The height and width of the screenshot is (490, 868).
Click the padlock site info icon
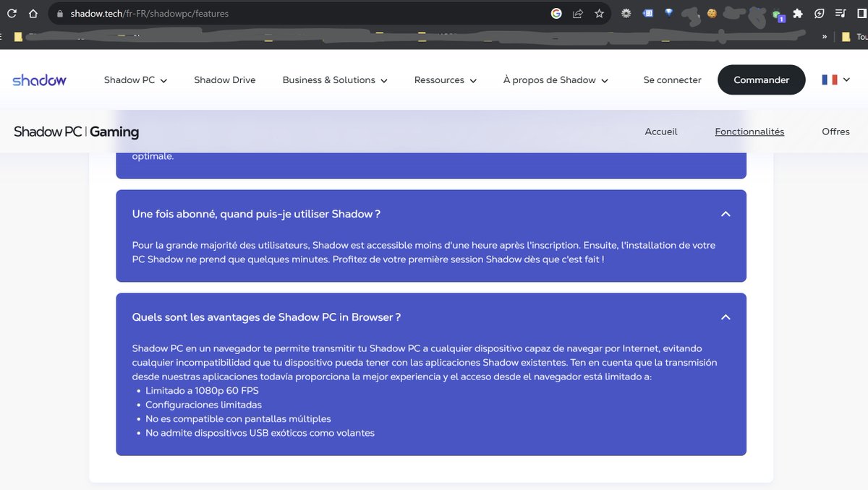[x=60, y=13]
